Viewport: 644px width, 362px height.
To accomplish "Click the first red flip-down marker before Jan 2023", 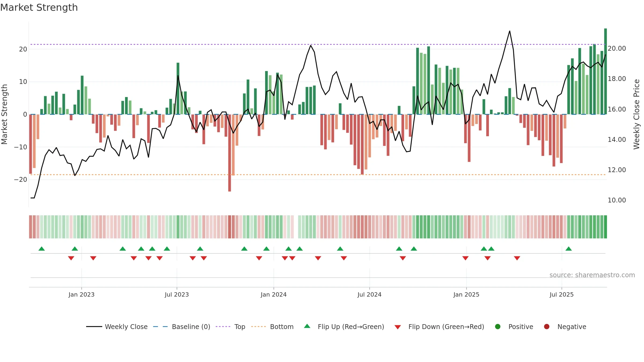I will click(71, 258).
